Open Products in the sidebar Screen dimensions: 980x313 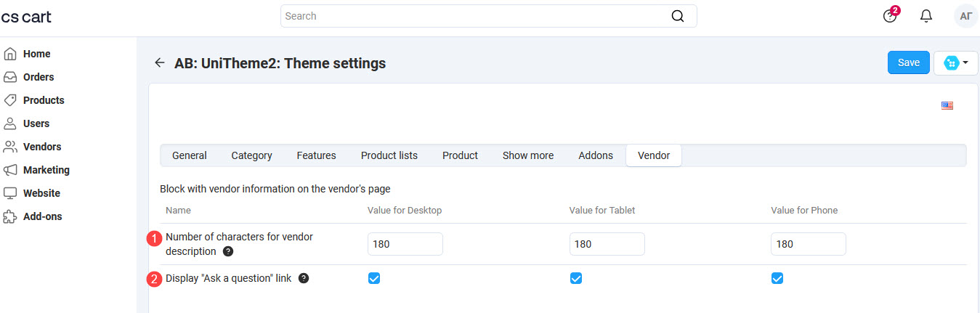point(44,100)
